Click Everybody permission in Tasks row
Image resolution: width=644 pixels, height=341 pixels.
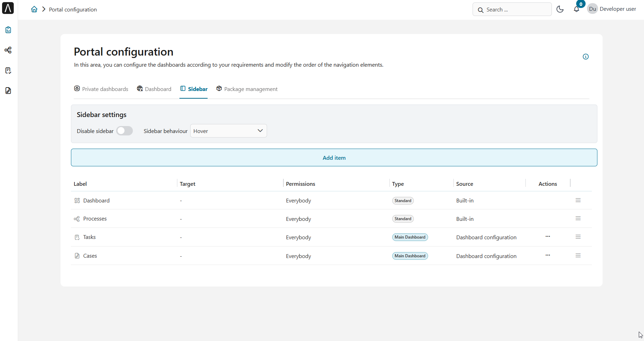coord(298,238)
